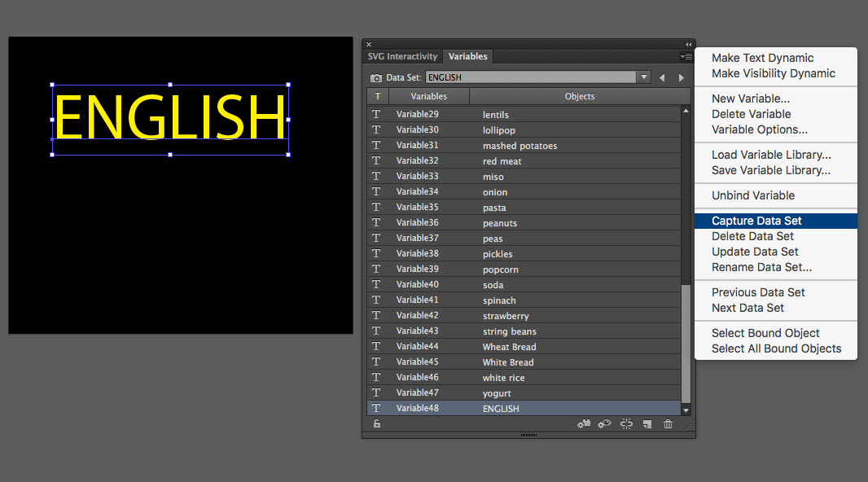Open the Data Set dropdown arrow
Viewport: 868px width, 482px height.
click(x=644, y=77)
